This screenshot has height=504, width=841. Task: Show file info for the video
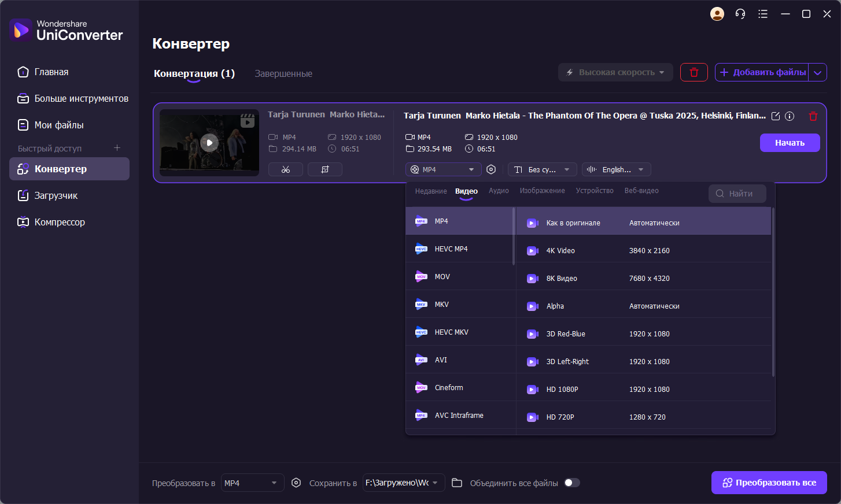pyautogui.click(x=790, y=116)
